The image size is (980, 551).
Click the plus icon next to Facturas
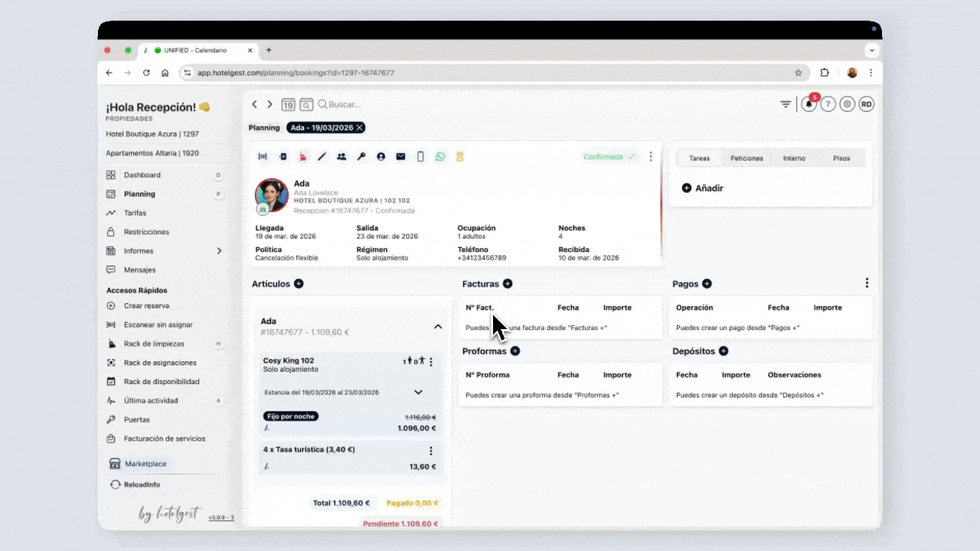coord(508,284)
